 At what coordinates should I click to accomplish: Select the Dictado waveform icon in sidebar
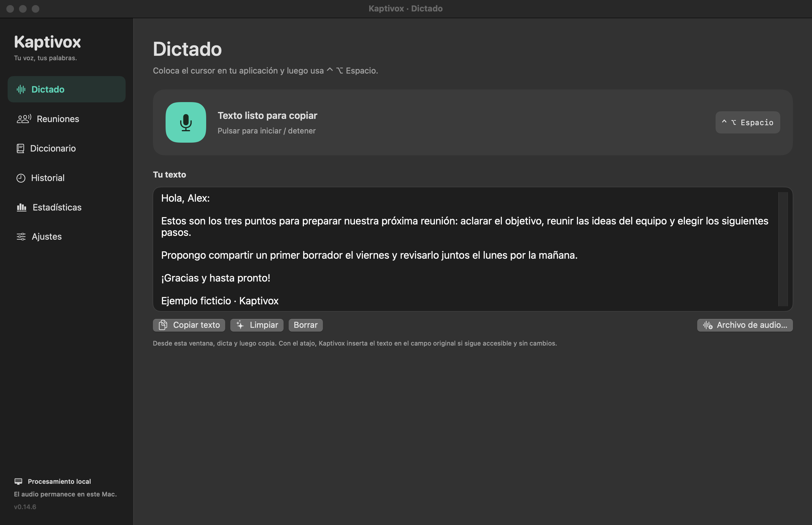click(21, 89)
